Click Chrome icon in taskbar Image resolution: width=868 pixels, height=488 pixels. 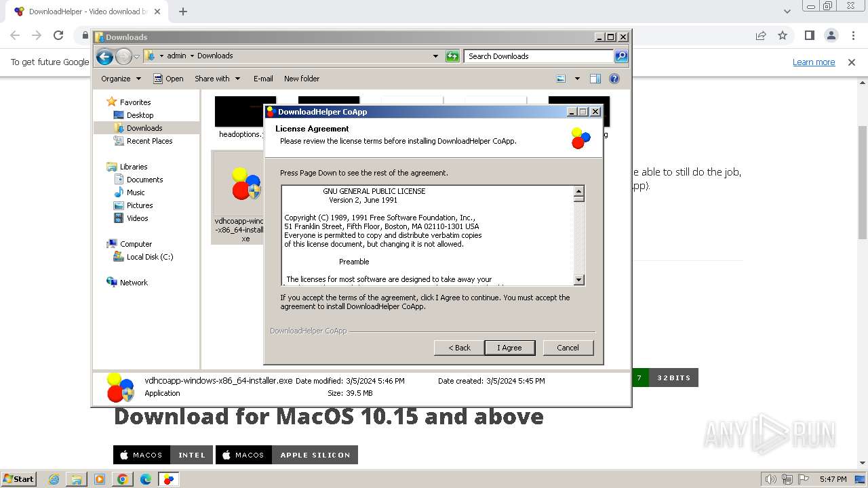[122, 479]
